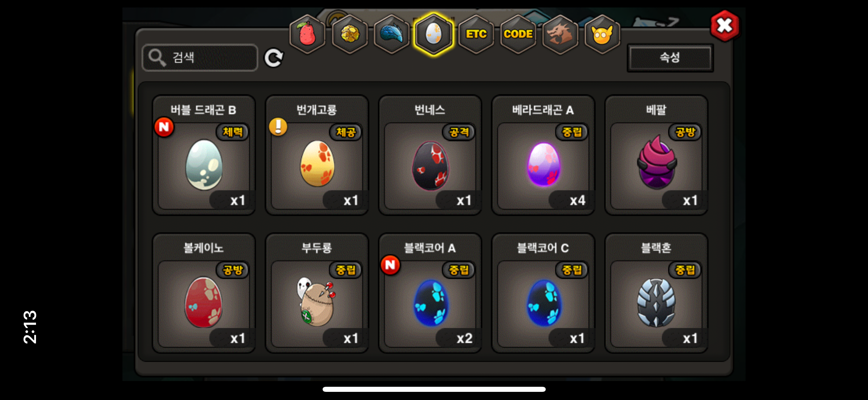This screenshot has width=868, height=400.
Task: Open the fruit food category tab
Action: pos(307,34)
